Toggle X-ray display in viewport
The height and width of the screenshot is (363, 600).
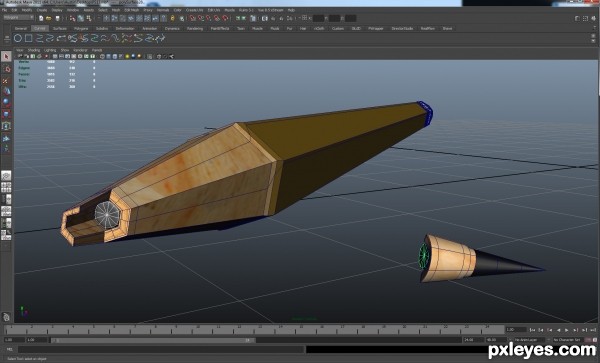coord(159,56)
